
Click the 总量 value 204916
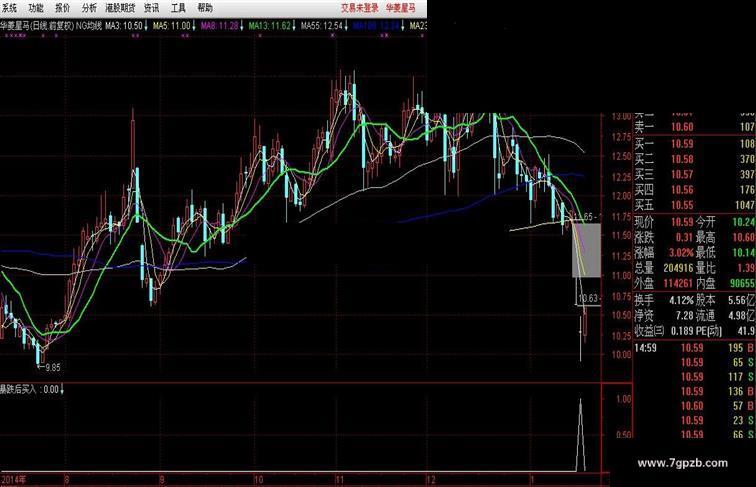[678, 268]
